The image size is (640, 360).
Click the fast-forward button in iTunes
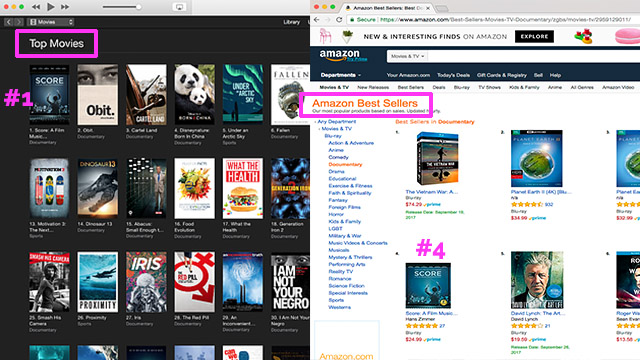pos(65,7)
